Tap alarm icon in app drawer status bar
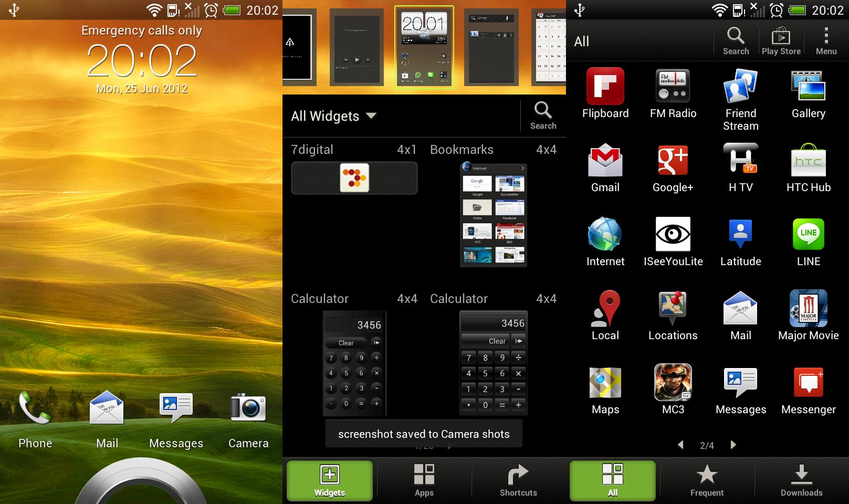The width and height of the screenshot is (849, 504). click(x=777, y=10)
